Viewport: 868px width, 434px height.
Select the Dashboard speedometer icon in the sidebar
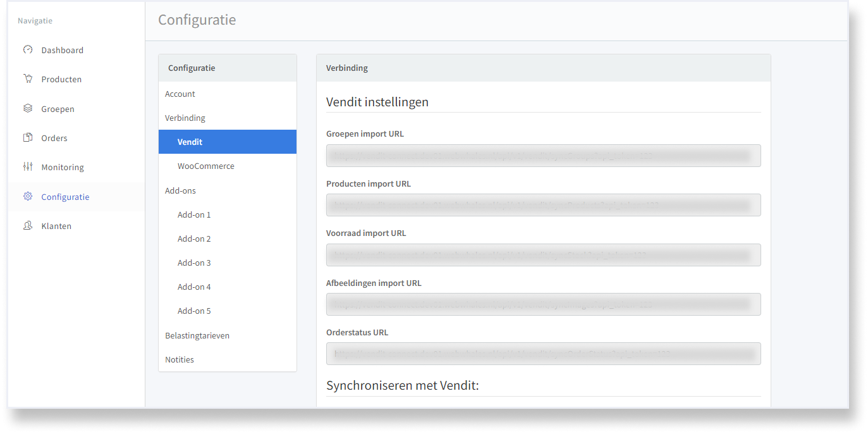tap(27, 49)
